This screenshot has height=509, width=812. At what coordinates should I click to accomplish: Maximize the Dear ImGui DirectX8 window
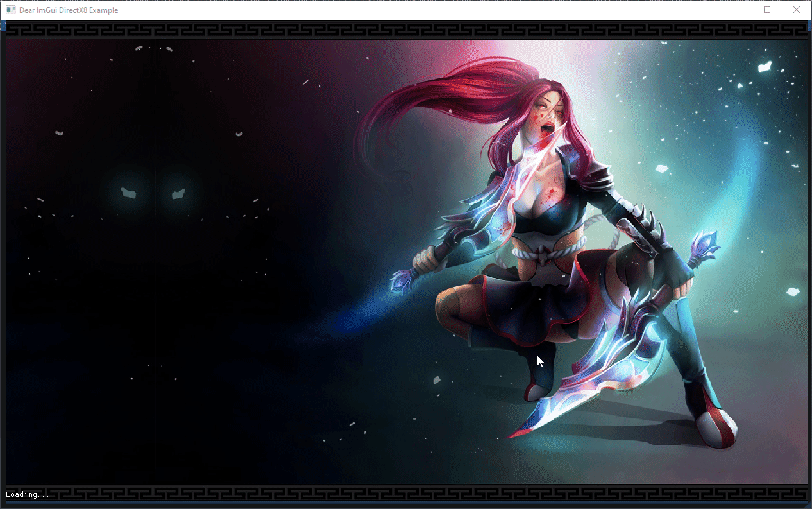coord(767,10)
